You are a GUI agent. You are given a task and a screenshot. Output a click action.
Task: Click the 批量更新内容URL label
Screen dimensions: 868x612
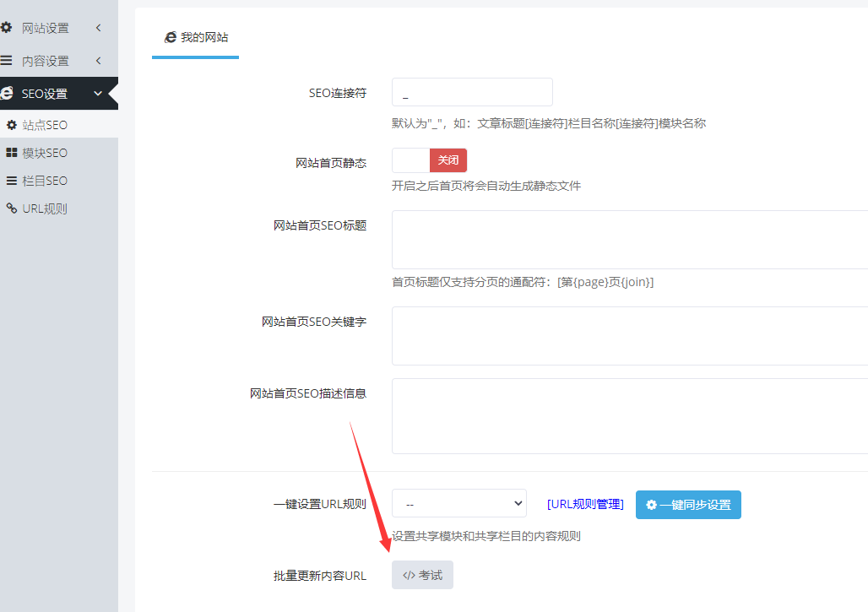[x=320, y=576]
